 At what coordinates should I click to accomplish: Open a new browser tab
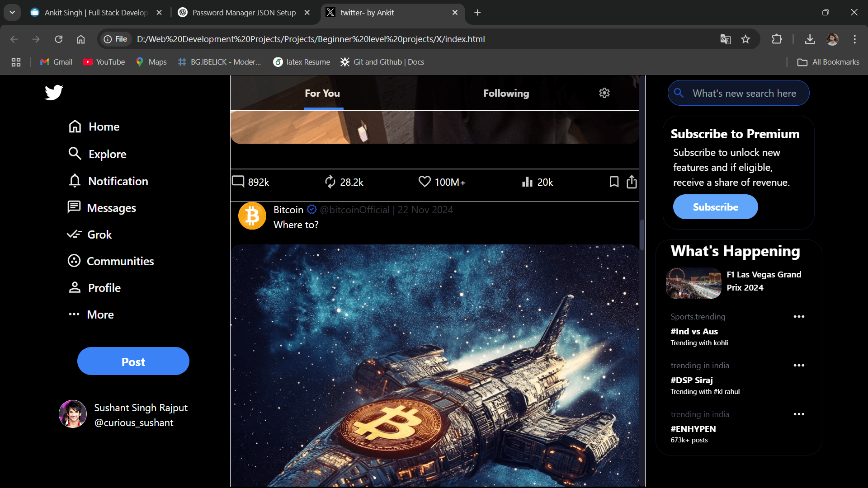(x=477, y=13)
